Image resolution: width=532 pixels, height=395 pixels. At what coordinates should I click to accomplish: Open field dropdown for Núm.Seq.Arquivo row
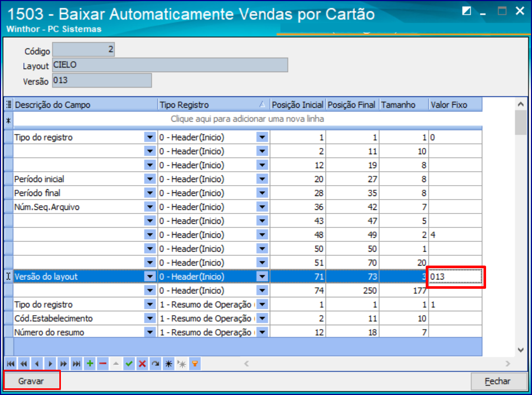pos(150,207)
